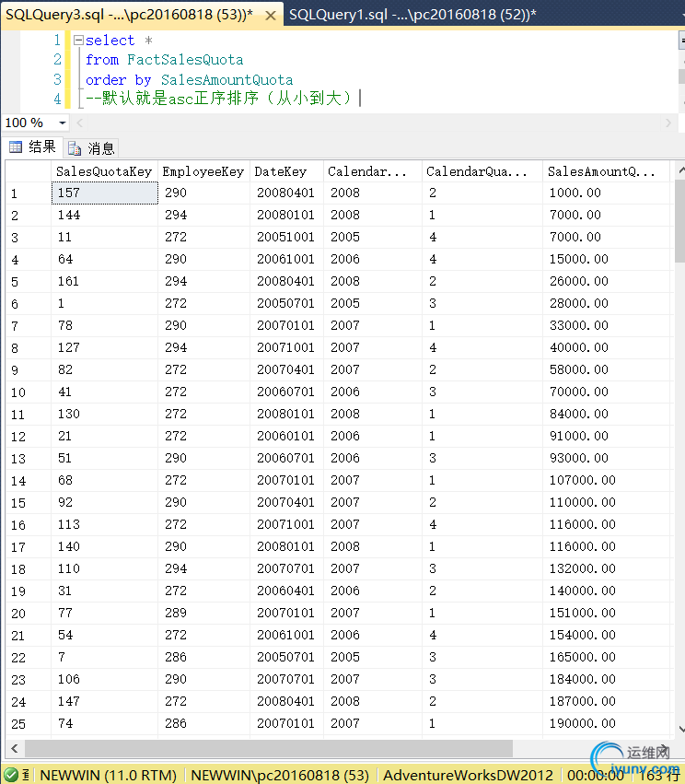Viewport: 685px width, 784px height.
Task: Select row header number 1
Action: coord(29,193)
